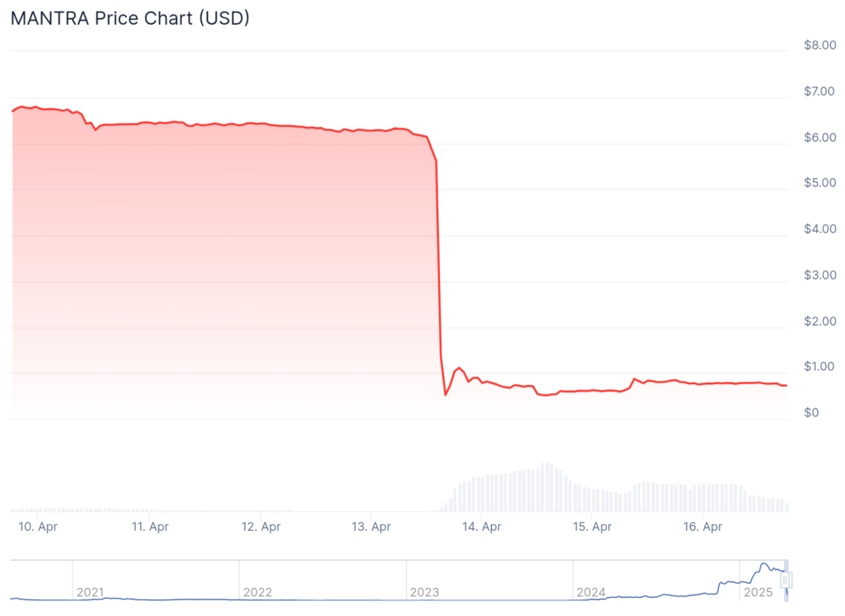Click the 13. Apr date label

pyautogui.click(x=371, y=526)
